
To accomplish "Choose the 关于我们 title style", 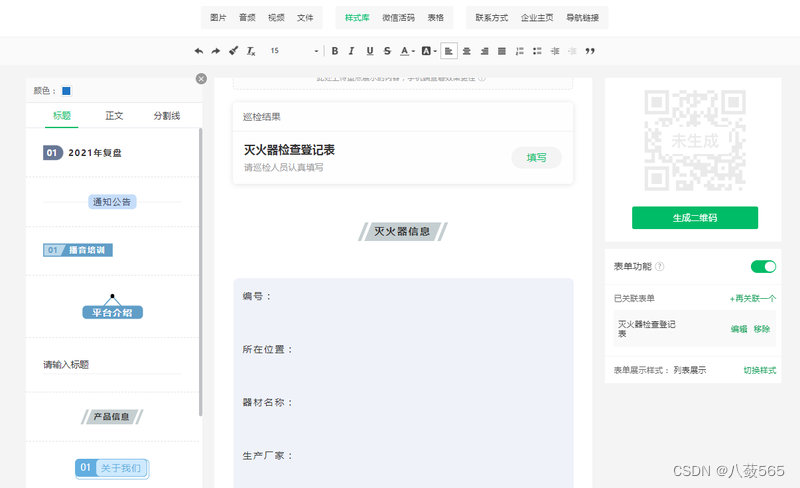I will pyautogui.click(x=112, y=469).
